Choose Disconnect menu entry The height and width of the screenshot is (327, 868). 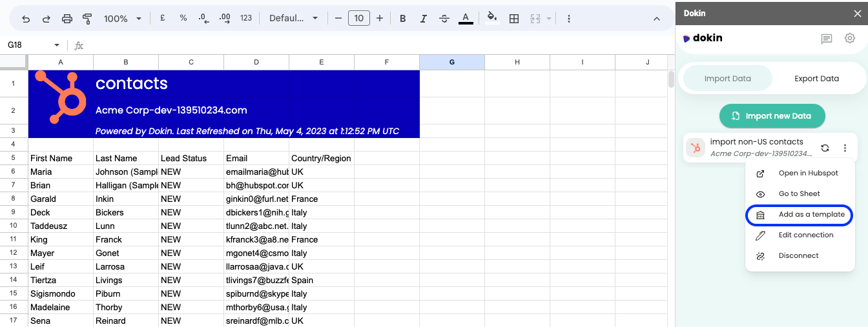point(801,255)
